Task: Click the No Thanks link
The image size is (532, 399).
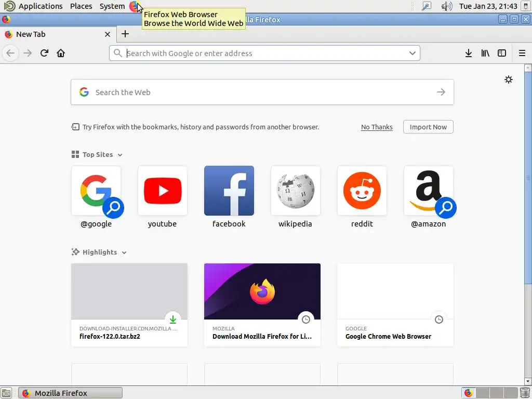Action: [x=377, y=127]
